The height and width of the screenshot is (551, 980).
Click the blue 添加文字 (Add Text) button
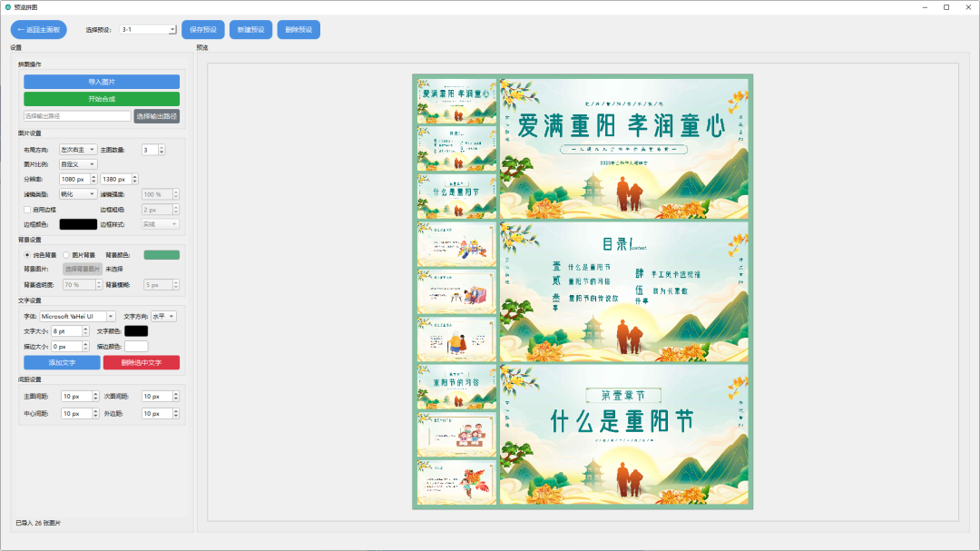pyautogui.click(x=63, y=362)
